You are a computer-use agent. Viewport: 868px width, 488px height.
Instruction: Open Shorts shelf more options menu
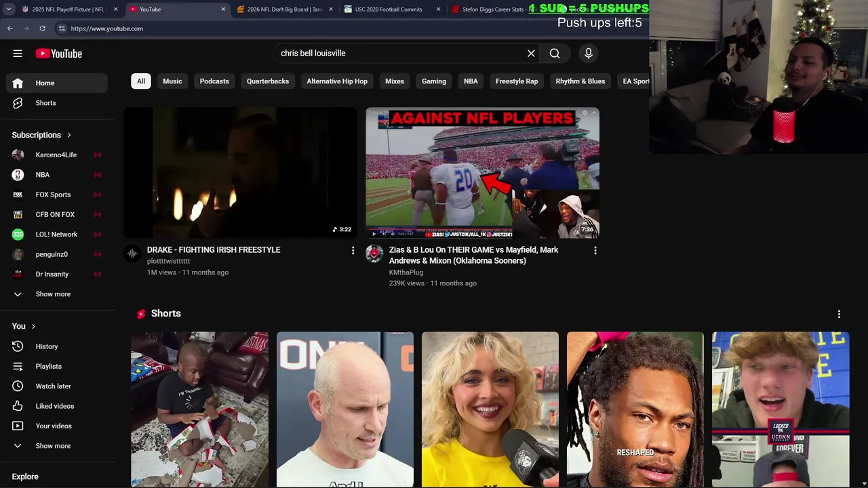(x=839, y=314)
